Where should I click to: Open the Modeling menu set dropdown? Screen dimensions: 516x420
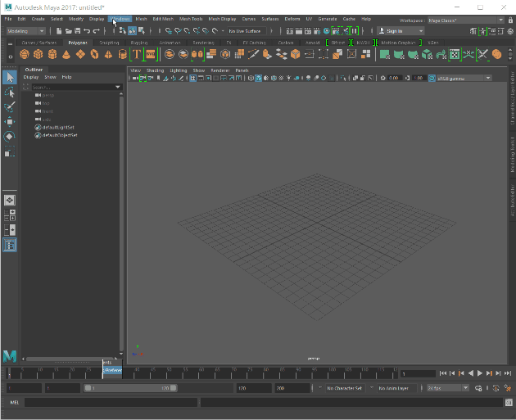point(29,31)
